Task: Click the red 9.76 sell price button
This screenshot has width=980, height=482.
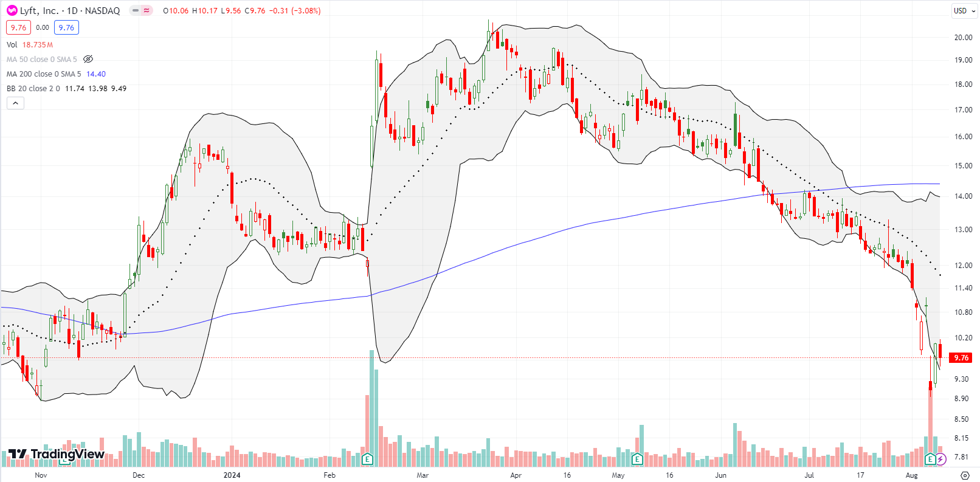Action: [x=18, y=27]
